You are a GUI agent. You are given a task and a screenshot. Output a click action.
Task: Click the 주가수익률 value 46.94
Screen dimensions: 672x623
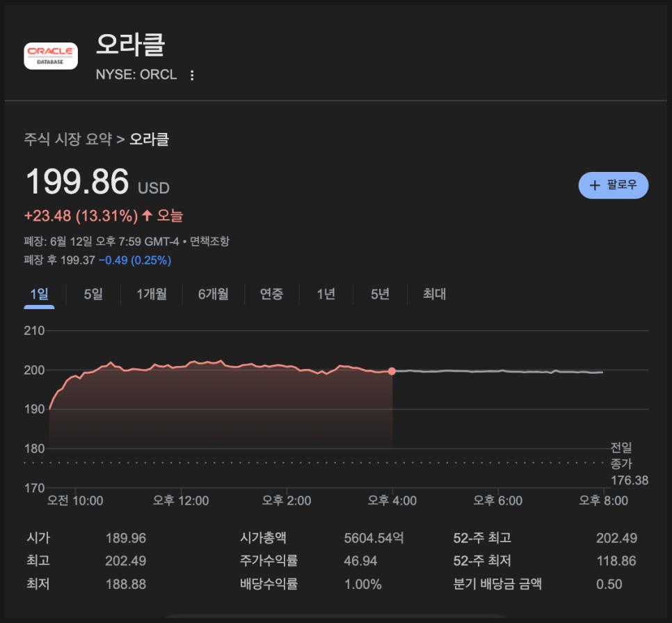tap(360, 561)
